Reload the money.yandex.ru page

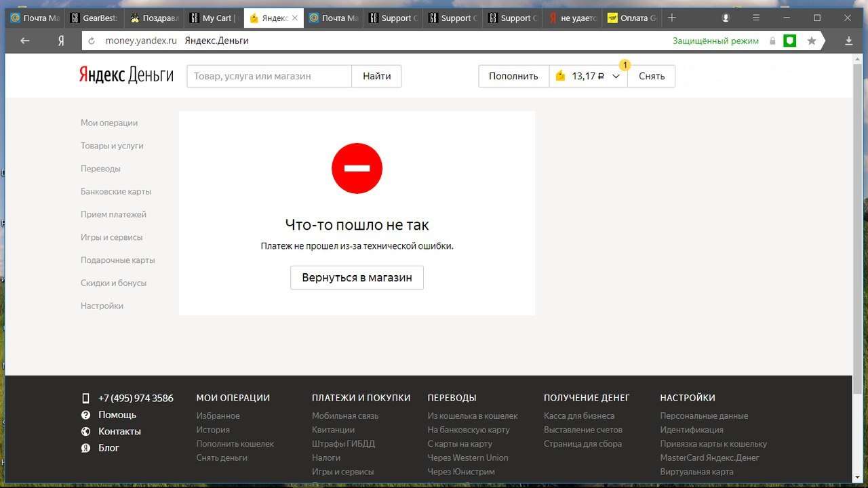pyautogui.click(x=92, y=41)
